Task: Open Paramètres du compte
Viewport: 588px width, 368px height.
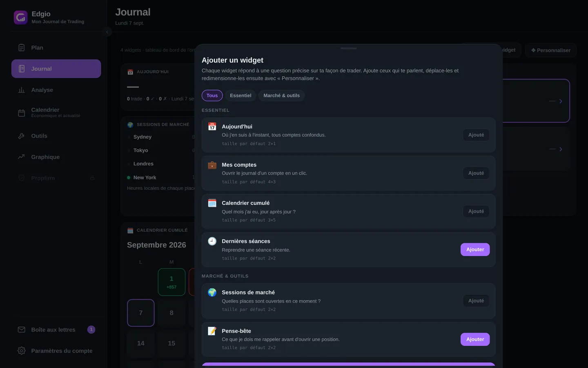Action: click(56, 351)
